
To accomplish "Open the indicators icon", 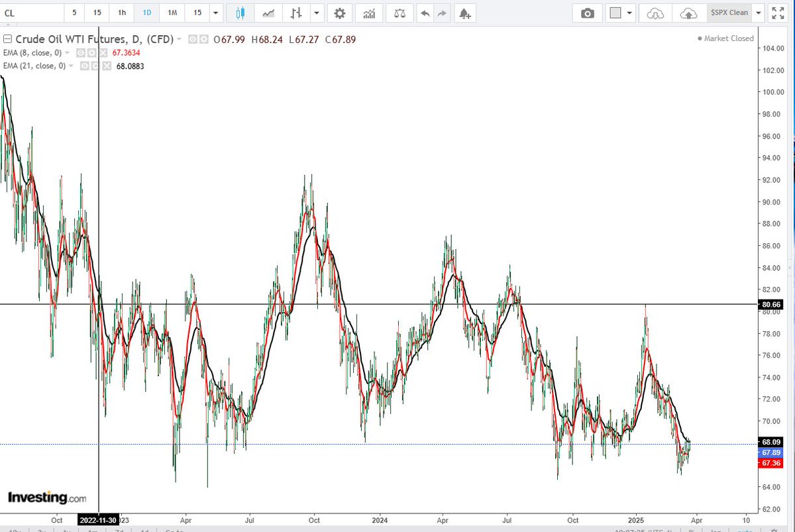I will [x=369, y=13].
